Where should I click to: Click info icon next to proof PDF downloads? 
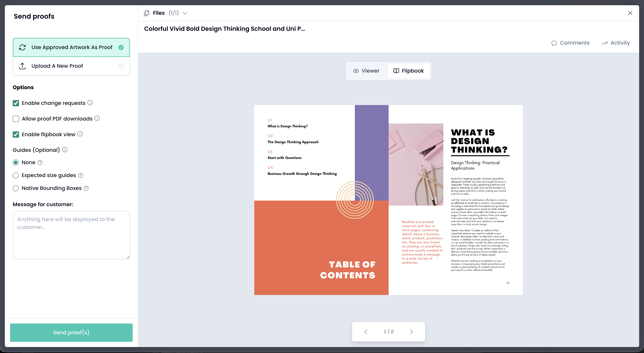[x=97, y=118]
